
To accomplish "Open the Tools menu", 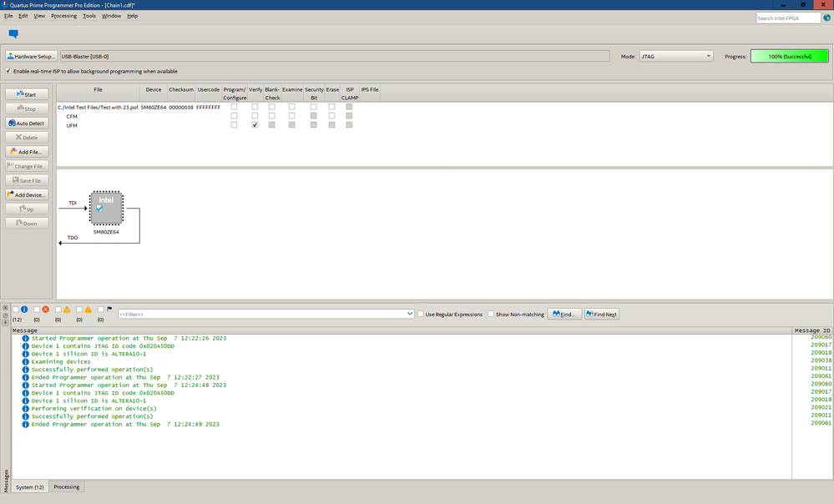I will tap(89, 16).
